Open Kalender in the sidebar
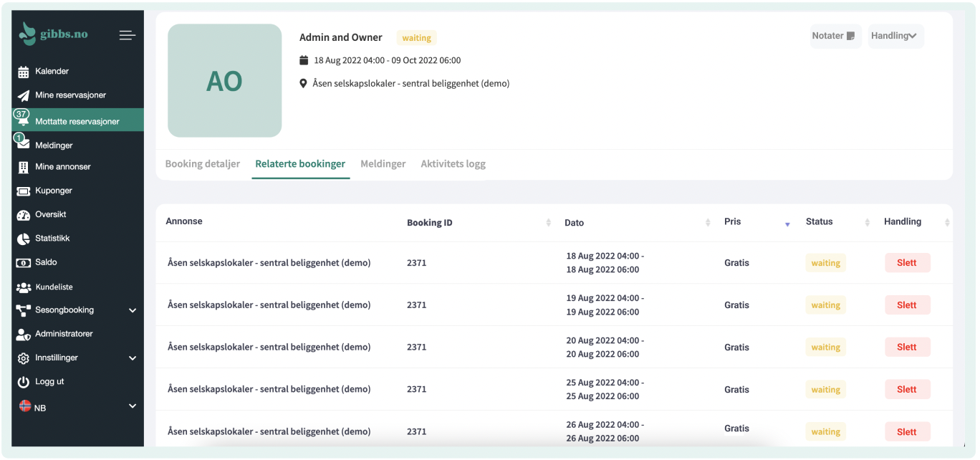The image size is (980, 460). [52, 72]
